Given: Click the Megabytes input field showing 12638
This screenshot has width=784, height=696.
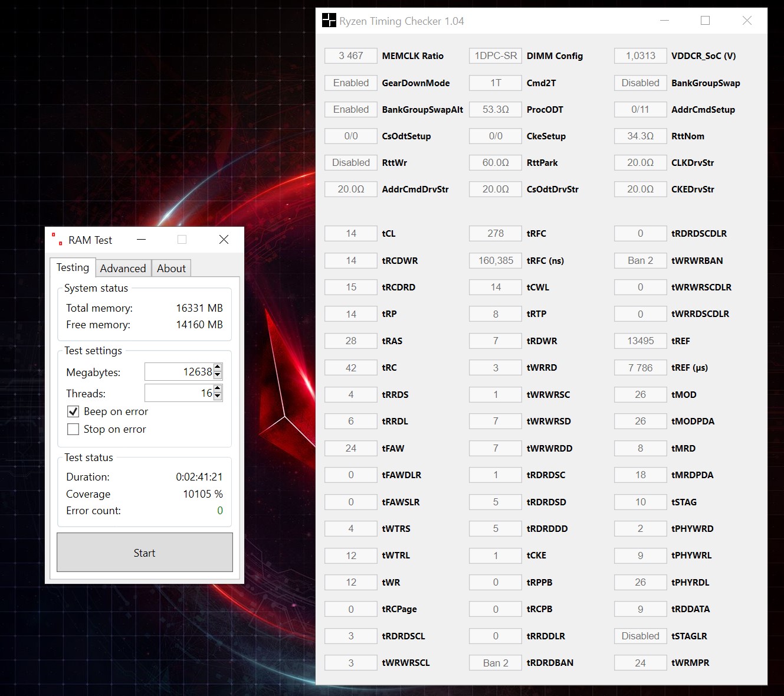Looking at the screenshot, I should point(179,371).
